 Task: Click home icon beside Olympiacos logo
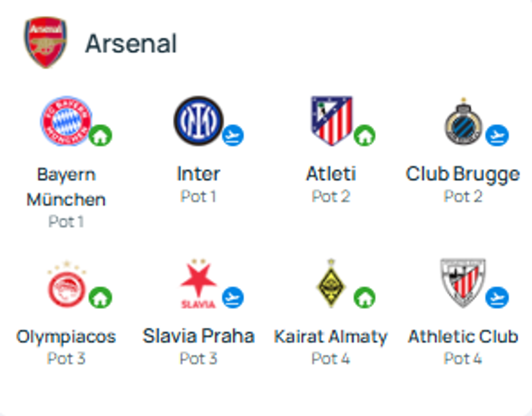coord(100,297)
